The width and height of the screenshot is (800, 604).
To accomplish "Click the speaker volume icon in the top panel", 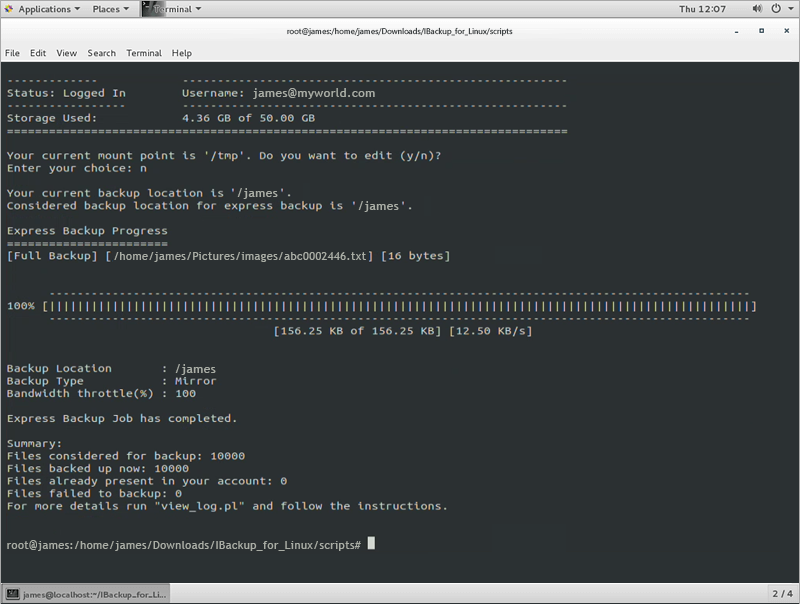I will (x=758, y=8).
